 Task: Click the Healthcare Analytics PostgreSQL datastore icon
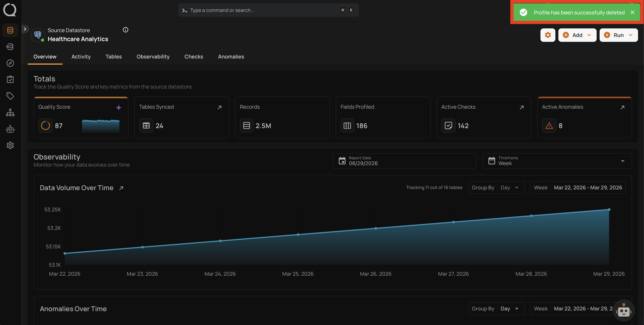(38, 35)
